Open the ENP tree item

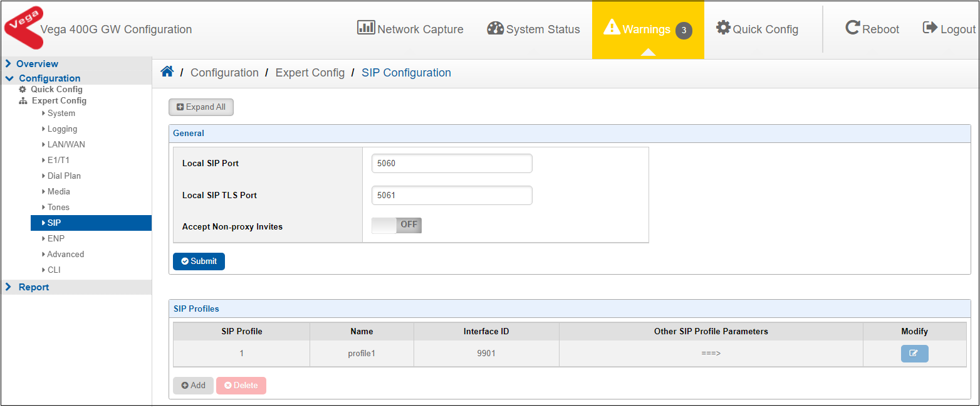(56, 239)
